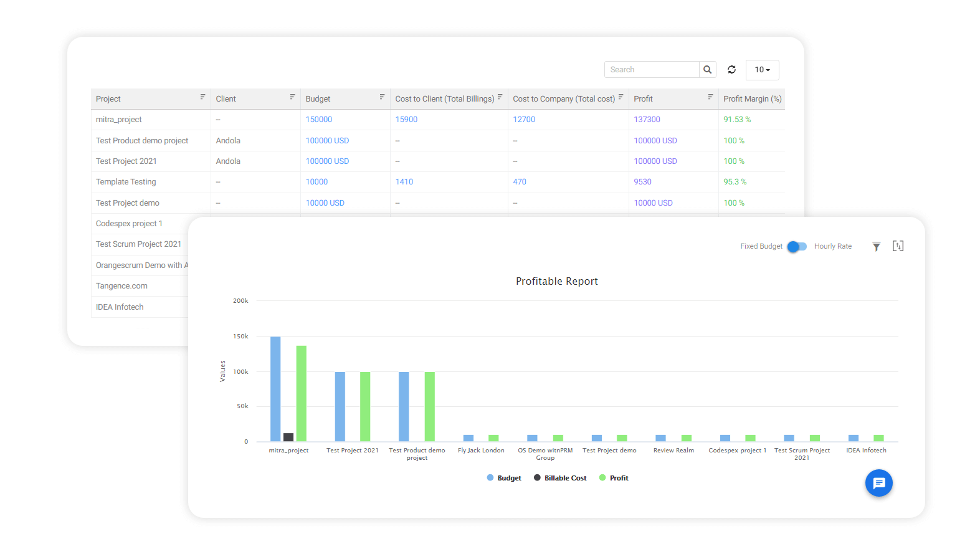Sort by Cost to Company icon

point(621,97)
